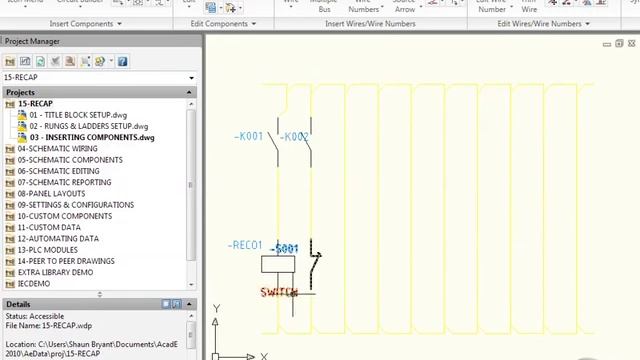Select 01 - TITLE BLOCK SETUP.dwg drawing
This screenshot has height=360, width=640.
(78, 115)
